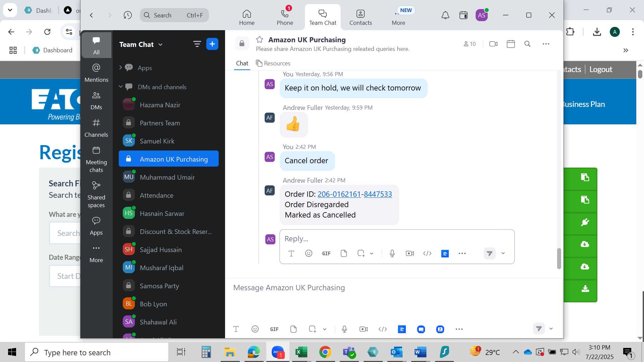Open emoji picker in main message bar
644x362 pixels.
point(255,329)
